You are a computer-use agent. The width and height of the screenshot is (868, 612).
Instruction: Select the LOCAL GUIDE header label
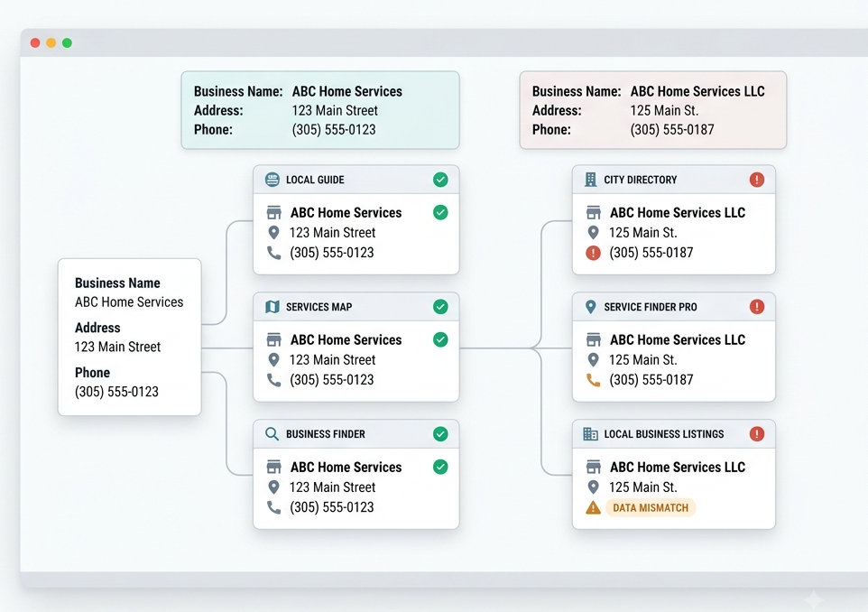tap(315, 180)
